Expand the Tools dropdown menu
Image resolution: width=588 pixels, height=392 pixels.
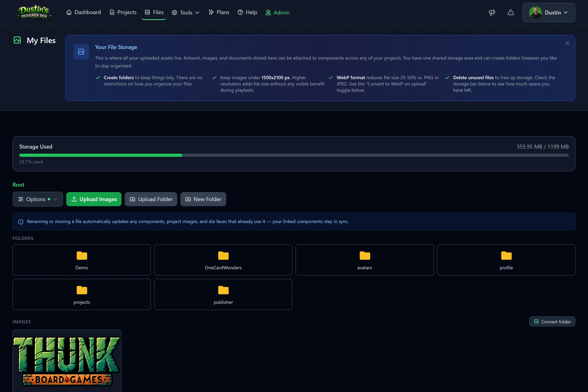pos(186,13)
